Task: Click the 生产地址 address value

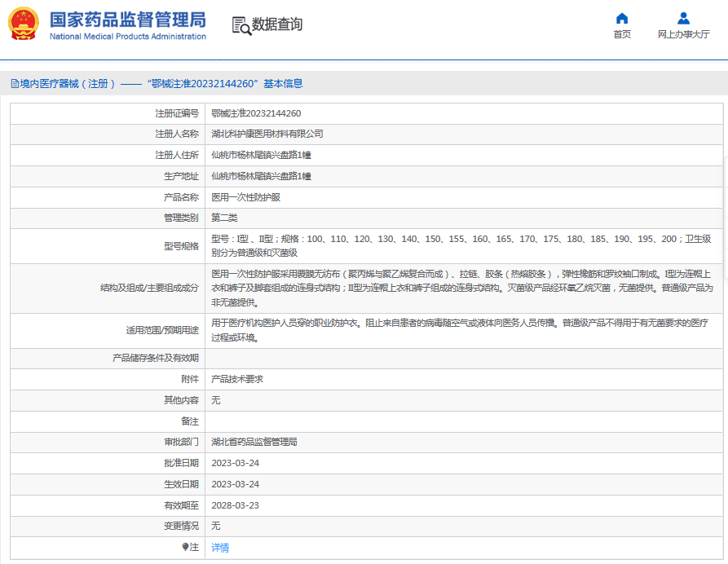Action: 261,176
